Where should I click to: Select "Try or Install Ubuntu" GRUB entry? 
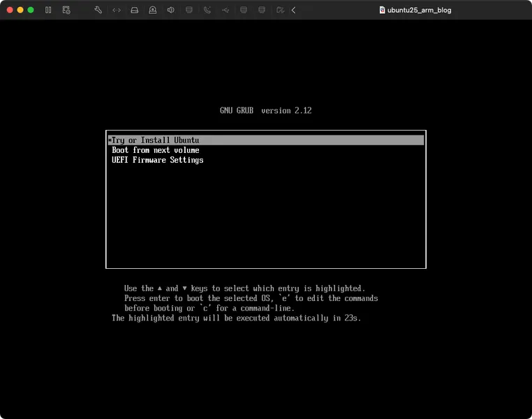[x=266, y=140]
